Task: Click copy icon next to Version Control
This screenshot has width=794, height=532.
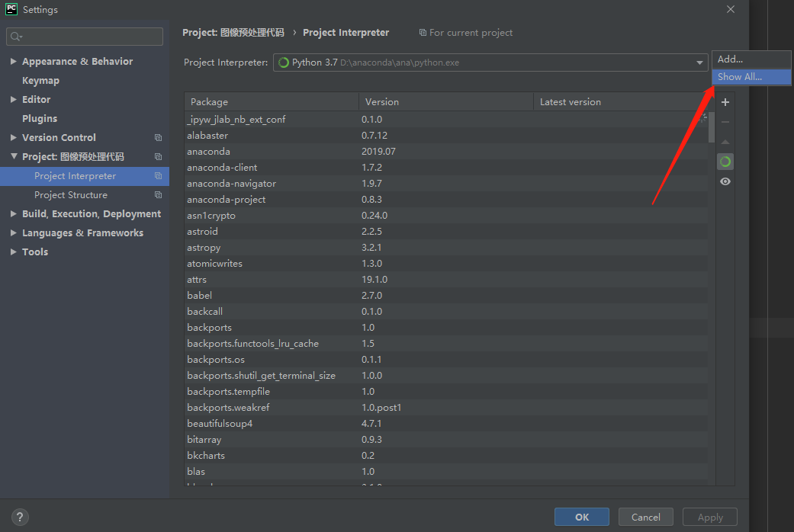Action: (x=158, y=138)
